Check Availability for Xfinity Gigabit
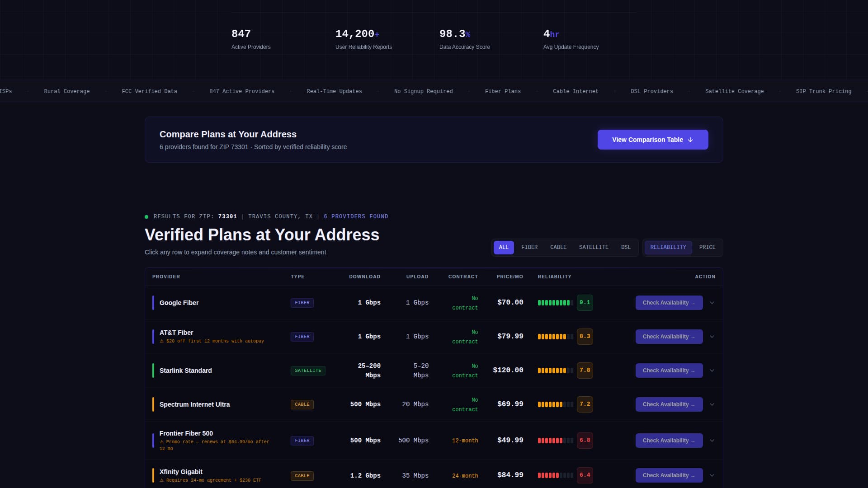The height and width of the screenshot is (488, 868). pyautogui.click(x=669, y=475)
